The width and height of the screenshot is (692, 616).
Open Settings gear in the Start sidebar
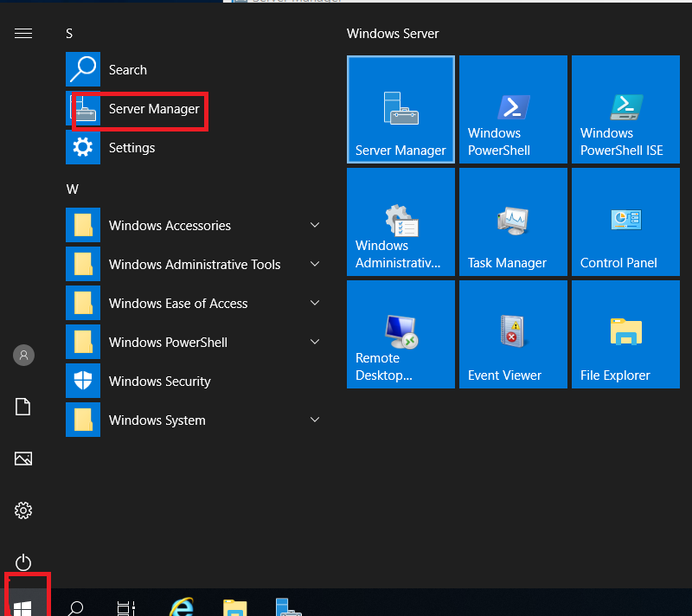23,510
